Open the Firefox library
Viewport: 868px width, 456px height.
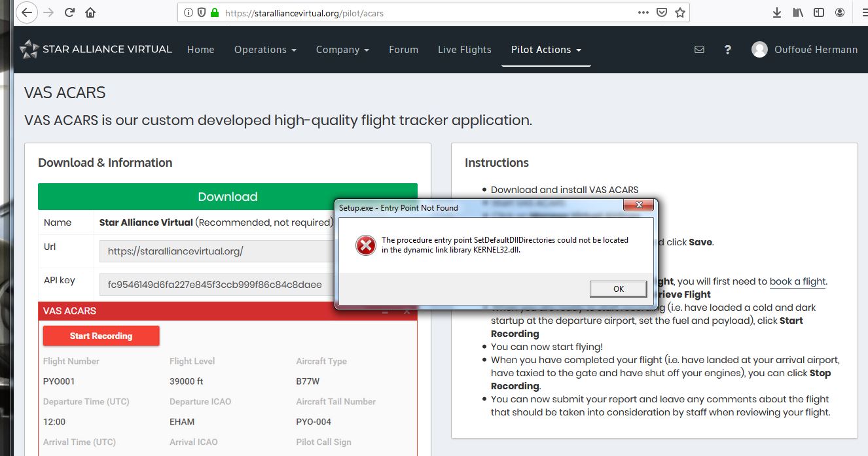pyautogui.click(x=798, y=12)
